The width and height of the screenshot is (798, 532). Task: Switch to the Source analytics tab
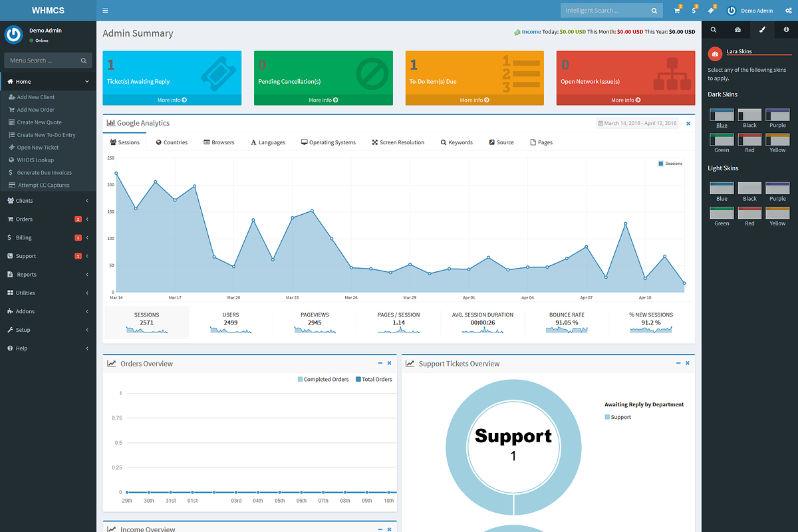point(501,142)
